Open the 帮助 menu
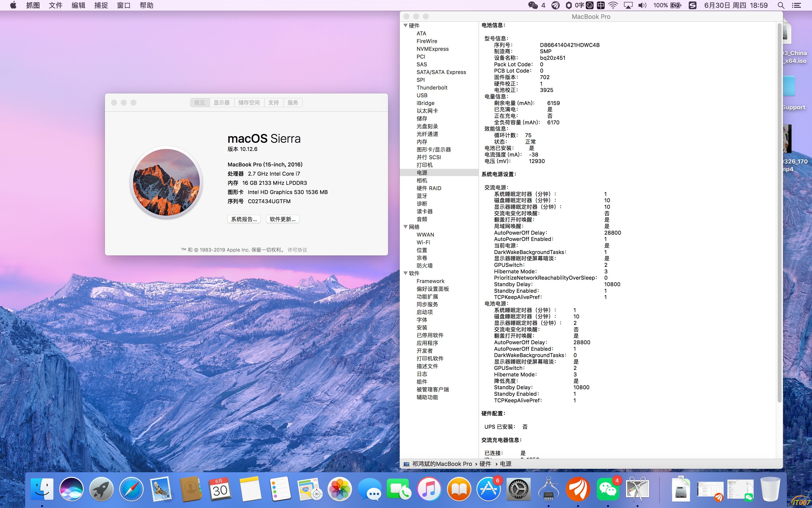The width and height of the screenshot is (812, 508). pos(147,5)
